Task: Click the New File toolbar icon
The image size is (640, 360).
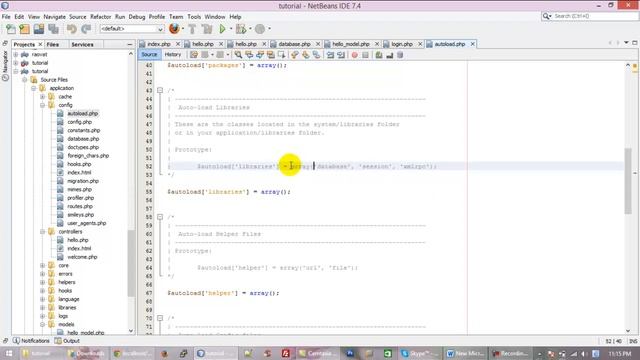Action: (11, 29)
